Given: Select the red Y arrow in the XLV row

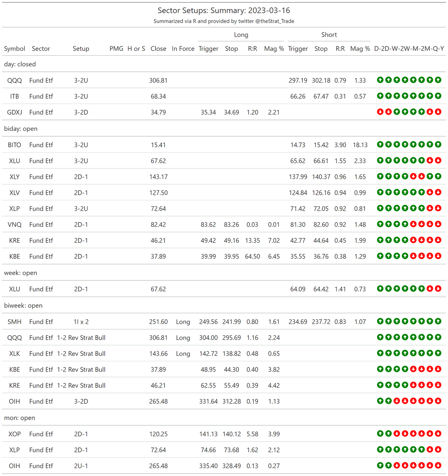Looking at the screenshot, I should 438,192.
